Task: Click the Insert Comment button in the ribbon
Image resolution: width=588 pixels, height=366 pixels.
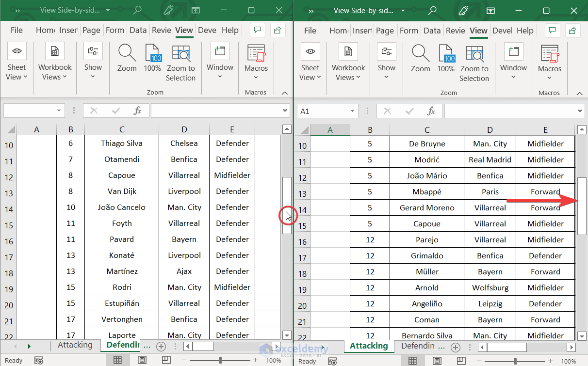Action: tap(257, 30)
